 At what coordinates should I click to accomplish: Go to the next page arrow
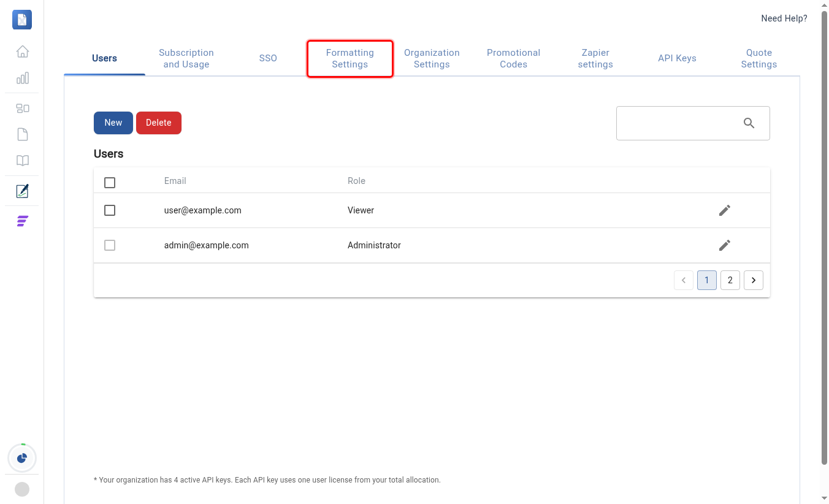754,280
